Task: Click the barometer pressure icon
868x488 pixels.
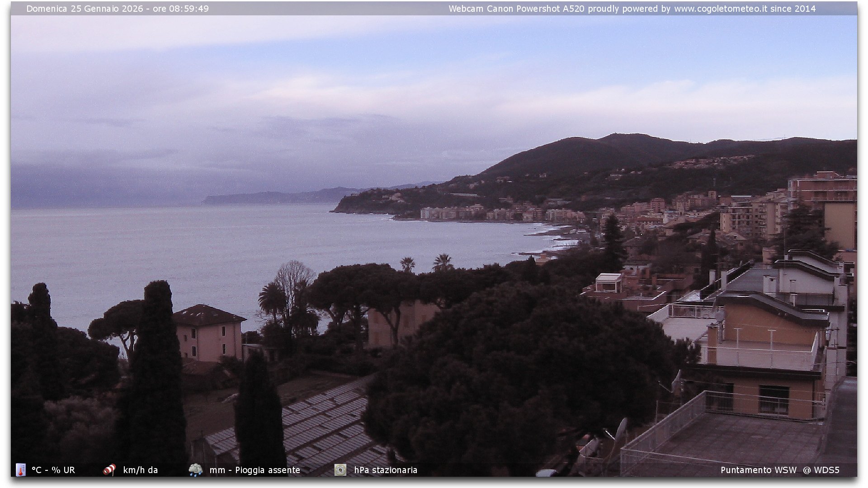Action: pos(340,470)
